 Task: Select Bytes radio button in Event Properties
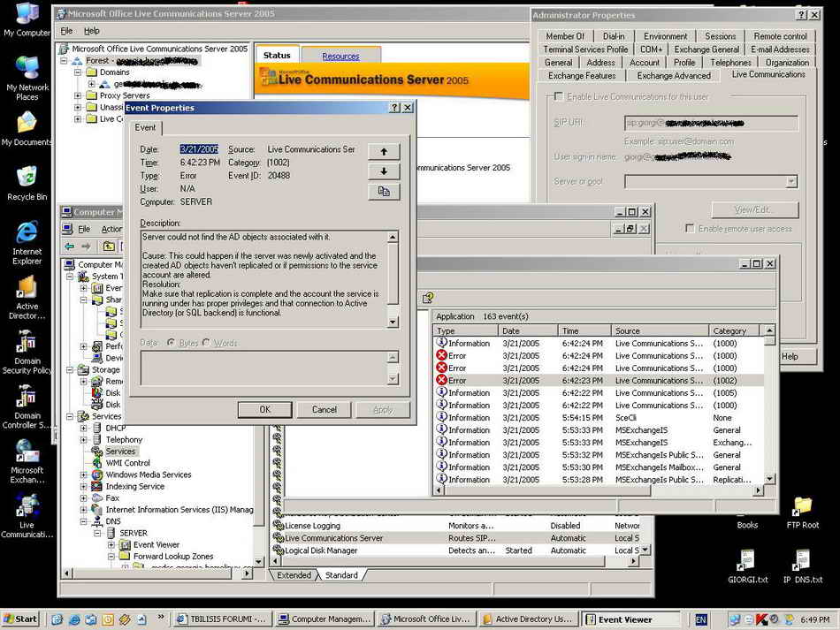171,343
